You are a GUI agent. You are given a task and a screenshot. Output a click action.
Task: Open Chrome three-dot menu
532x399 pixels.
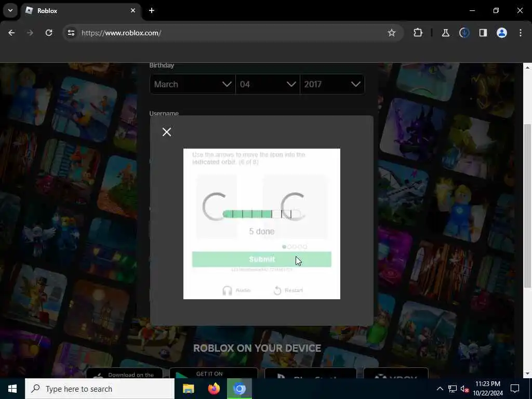[521, 33]
